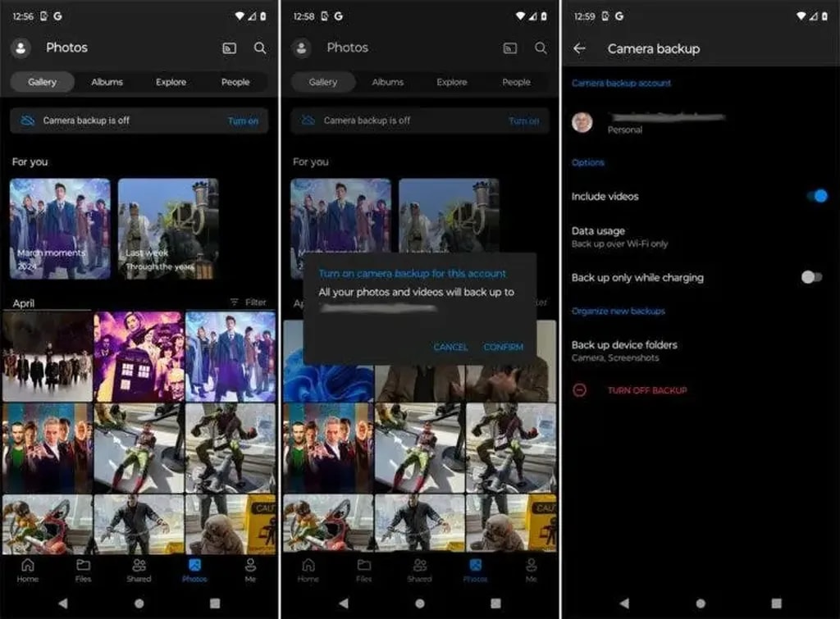Click TURN OFF BACKUP
Viewport: 840px width, 619px height.
click(x=646, y=390)
